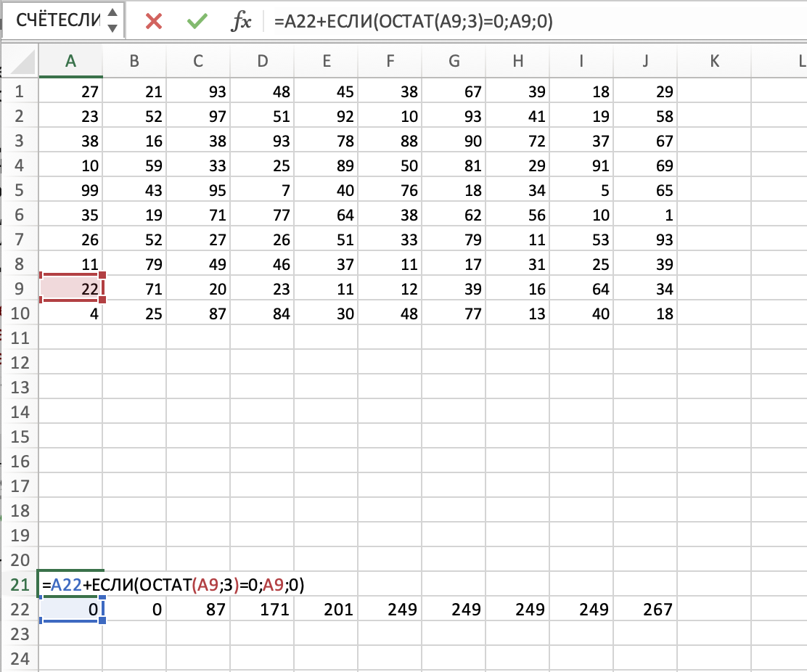Expand the СЧЁТЕСЛИ name box dropdown
807x672 pixels.
tap(112, 21)
